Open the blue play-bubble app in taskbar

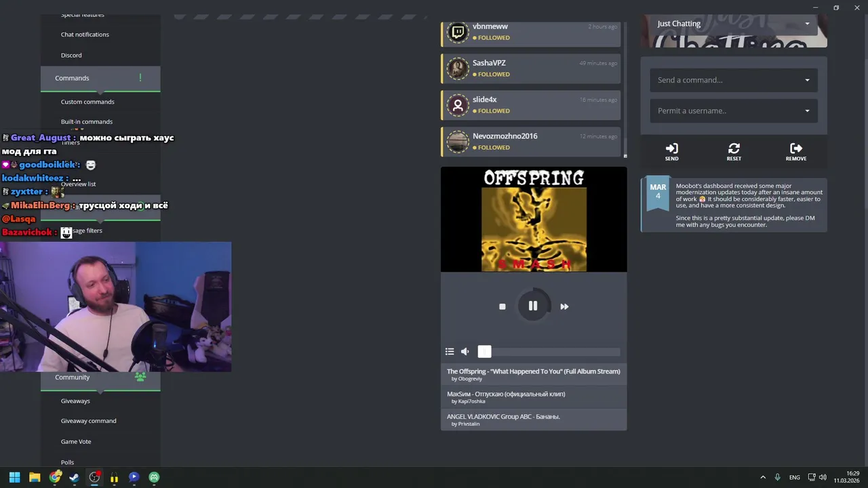(134, 477)
